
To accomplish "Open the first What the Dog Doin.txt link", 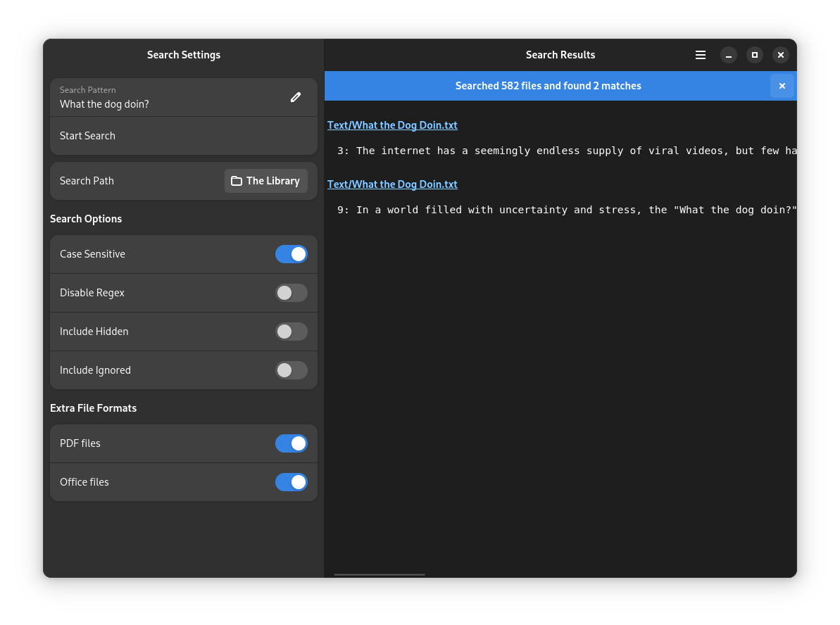I will 392,125.
